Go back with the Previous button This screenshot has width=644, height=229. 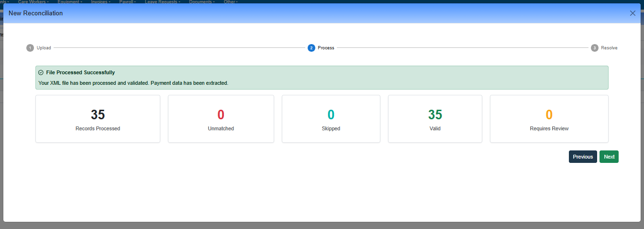[x=583, y=157]
